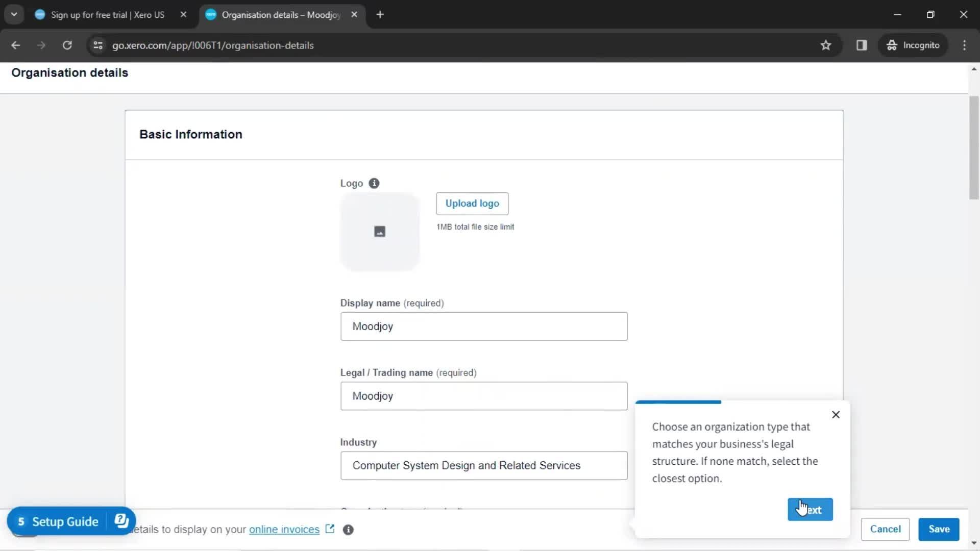The width and height of the screenshot is (980, 551).
Task: Switch to Sign up for free trial tab
Action: coord(108,15)
